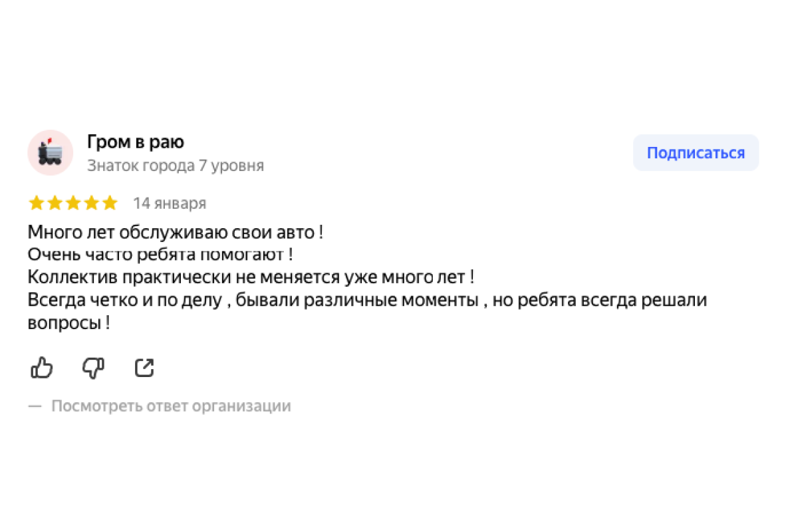Click the final word вопросы in the review
The width and height of the screenshot is (798, 532).
click(65, 323)
